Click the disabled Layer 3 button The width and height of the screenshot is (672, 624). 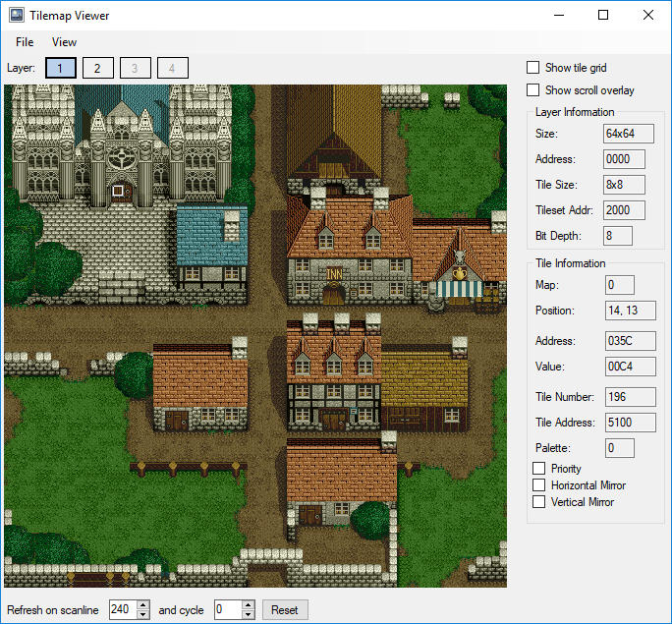(135, 68)
